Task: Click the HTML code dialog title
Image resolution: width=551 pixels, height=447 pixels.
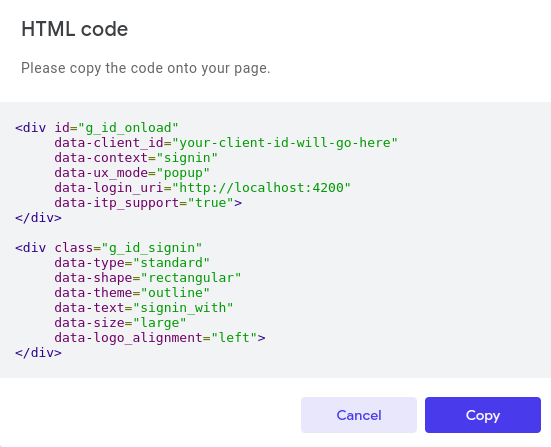Action: 74,29
